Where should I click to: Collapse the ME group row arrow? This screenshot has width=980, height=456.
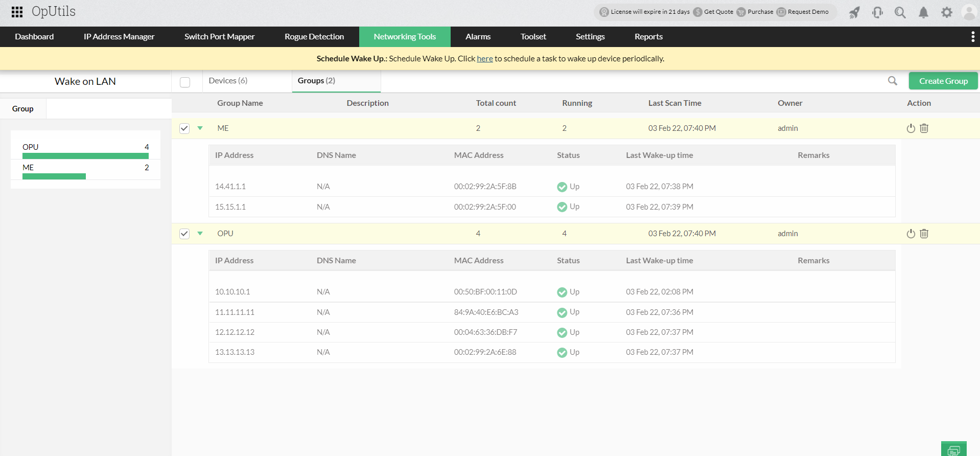click(x=200, y=128)
